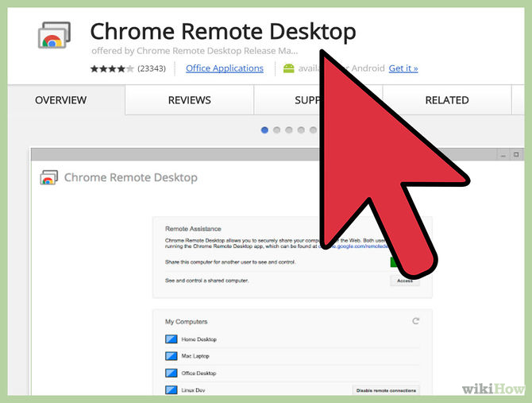Select the third screenshot carousel dot

pos(289,130)
